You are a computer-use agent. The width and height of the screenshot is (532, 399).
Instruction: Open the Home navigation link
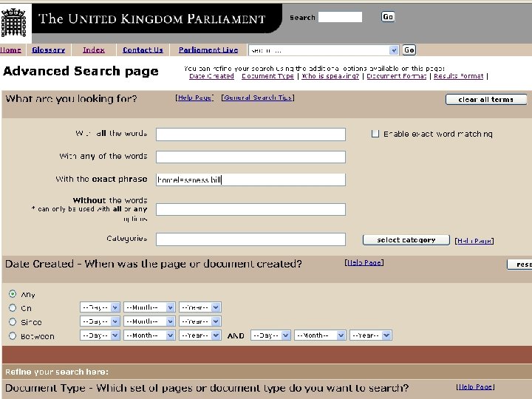[x=10, y=50]
